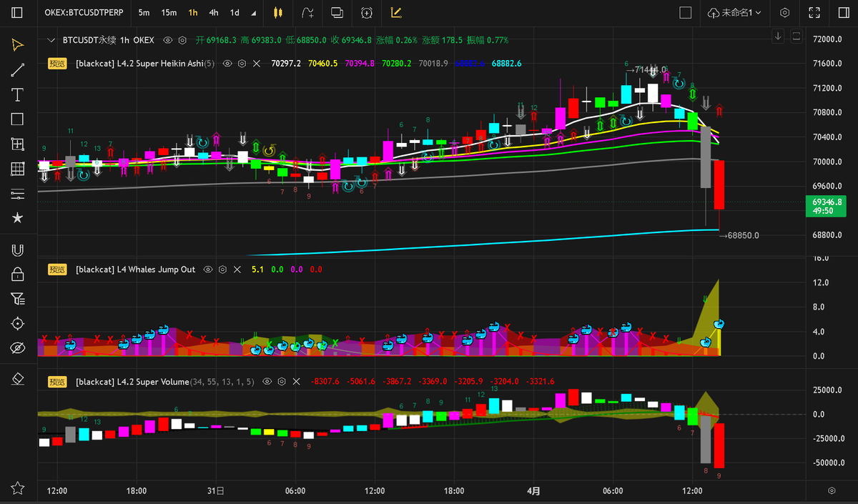This screenshot has height=504, width=858.
Task: Select the Fibonacci lines tool
Action: (x=18, y=194)
